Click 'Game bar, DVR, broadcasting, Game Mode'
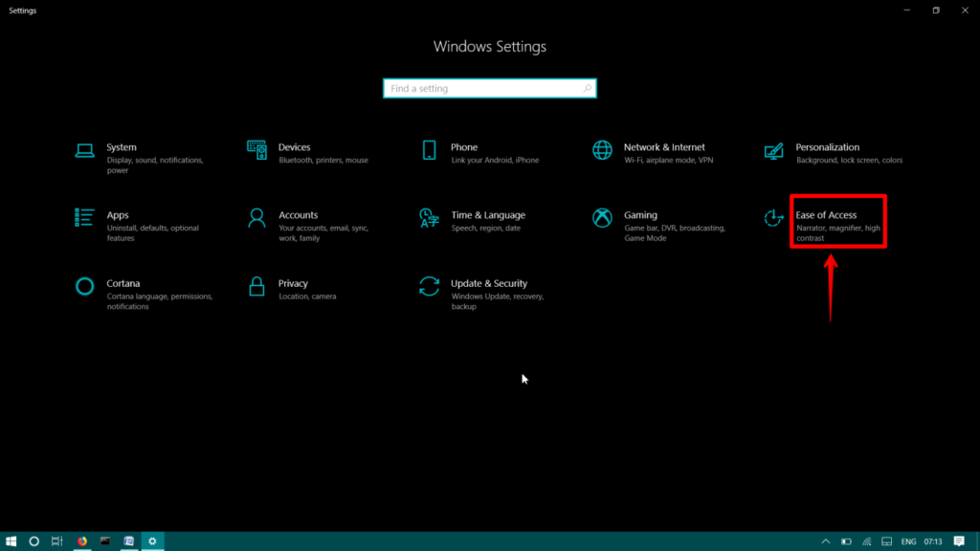Image resolution: width=980 pixels, height=551 pixels. point(675,233)
